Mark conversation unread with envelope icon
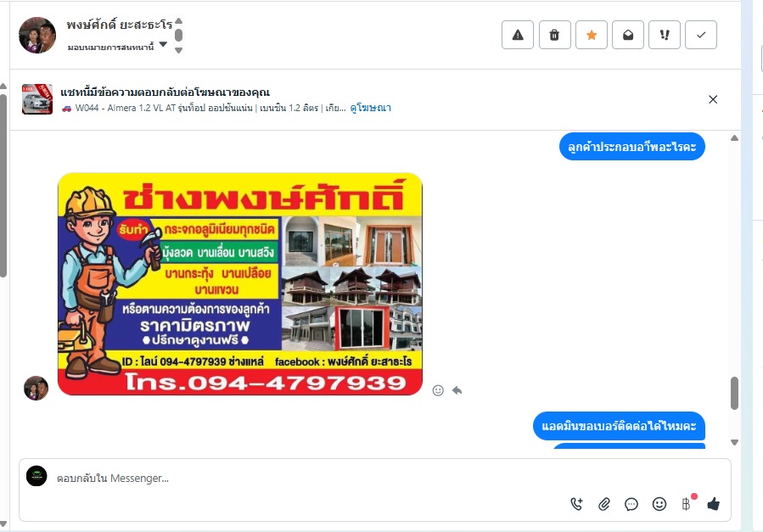The height and width of the screenshot is (532, 763). pos(628,35)
